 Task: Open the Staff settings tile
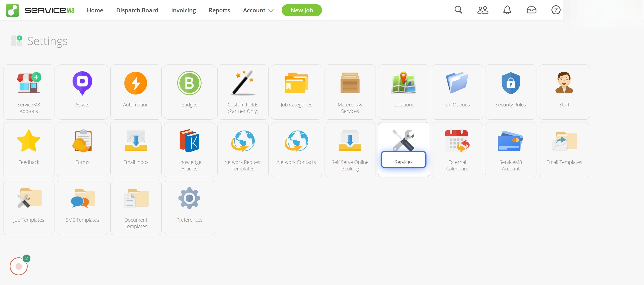coord(564,92)
